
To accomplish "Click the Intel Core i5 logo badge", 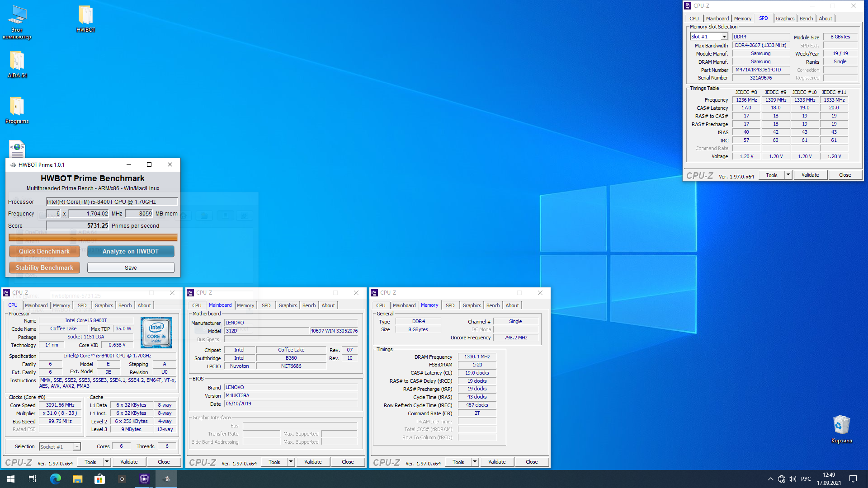I will [x=156, y=333].
